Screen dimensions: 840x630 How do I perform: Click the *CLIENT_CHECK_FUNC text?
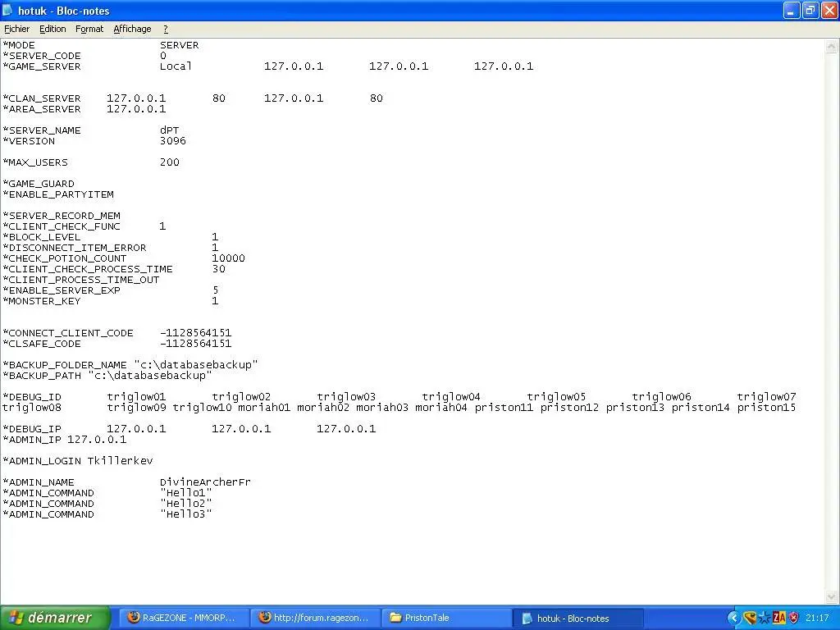[x=62, y=226]
